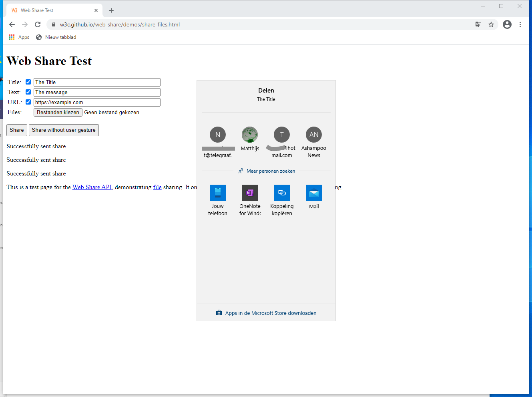Uncheck the Title checkbox
532x397 pixels.
[x=28, y=82]
